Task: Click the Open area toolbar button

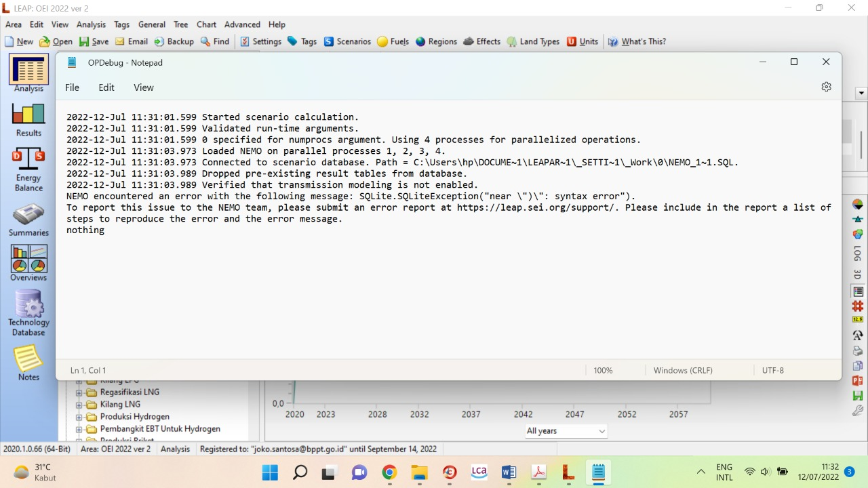Action: point(56,41)
